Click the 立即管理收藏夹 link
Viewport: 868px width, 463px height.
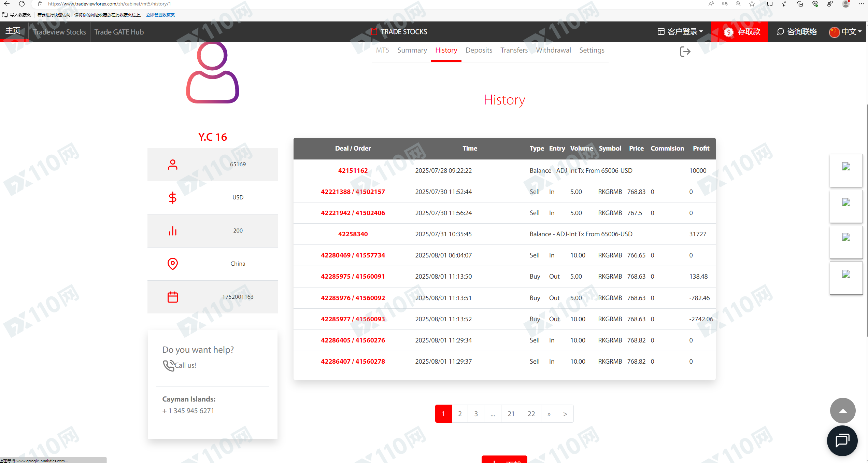pyautogui.click(x=160, y=15)
